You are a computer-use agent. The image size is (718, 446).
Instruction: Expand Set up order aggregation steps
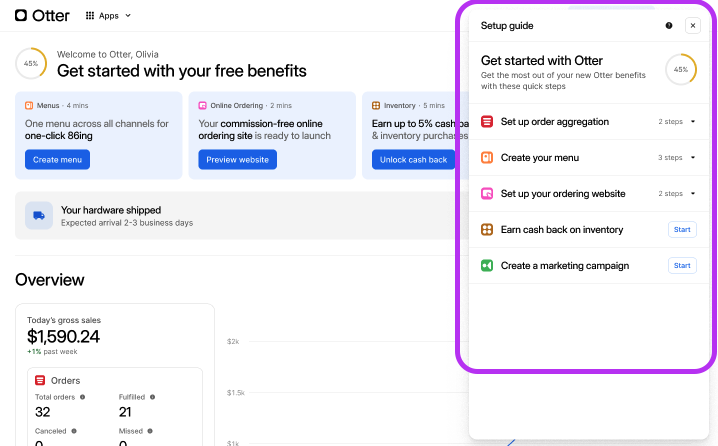coord(692,122)
